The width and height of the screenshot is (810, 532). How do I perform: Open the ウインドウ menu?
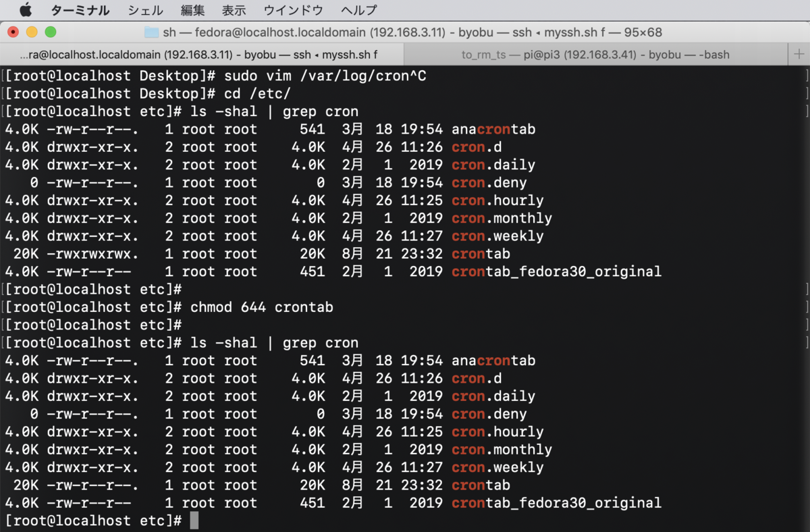[x=293, y=10]
